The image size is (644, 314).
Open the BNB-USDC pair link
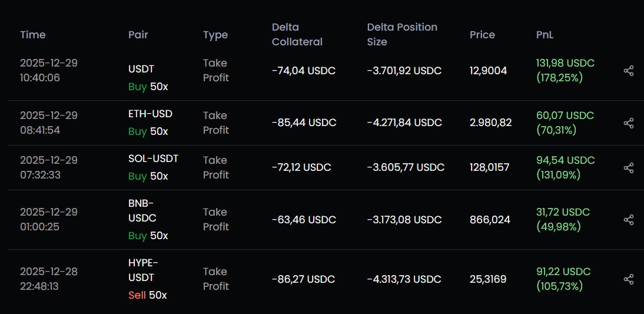(142, 210)
